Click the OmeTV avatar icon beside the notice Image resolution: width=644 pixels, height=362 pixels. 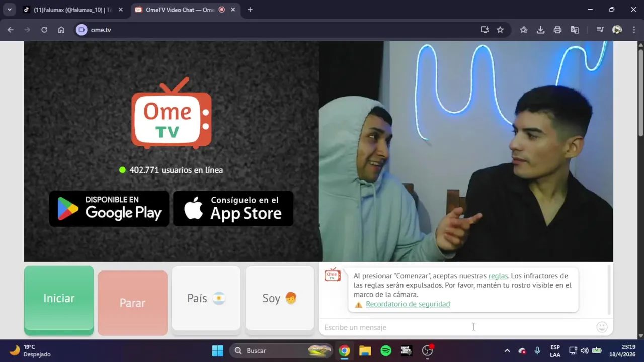pos(333,275)
